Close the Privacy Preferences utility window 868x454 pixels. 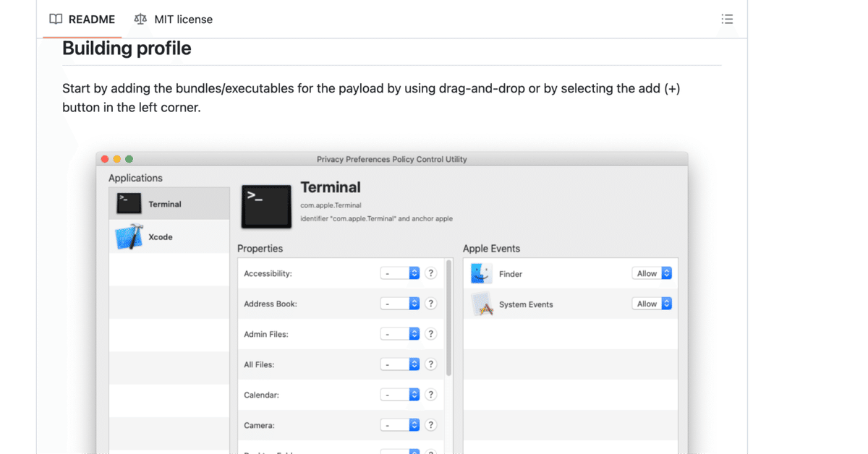[x=105, y=159]
